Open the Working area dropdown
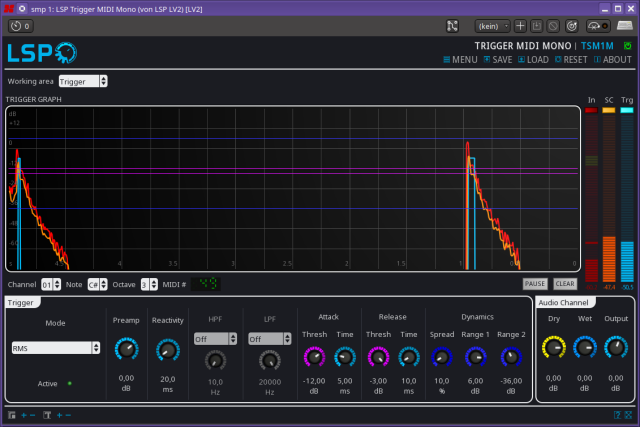This screenshot has width=640, height=427. click(83, 81)
